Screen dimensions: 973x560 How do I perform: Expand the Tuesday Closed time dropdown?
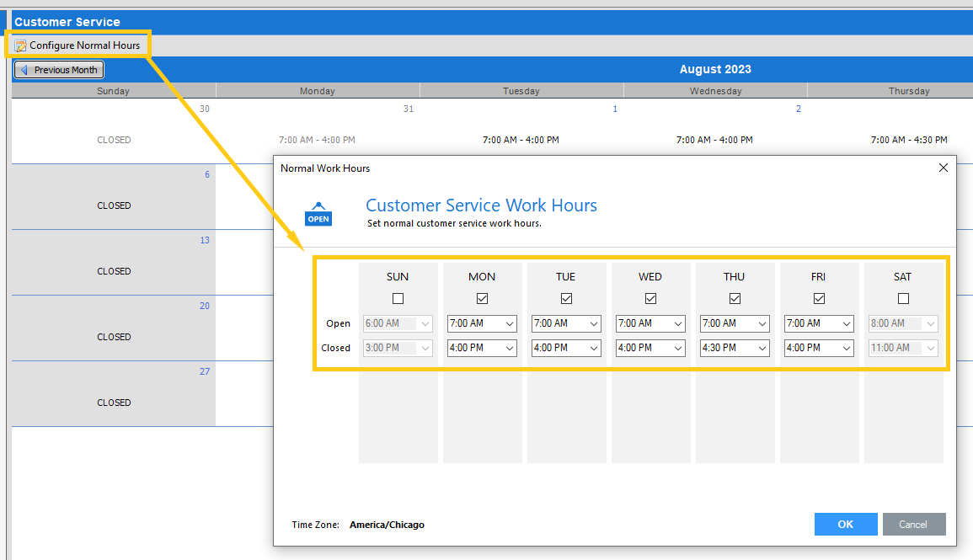(567, 348)
